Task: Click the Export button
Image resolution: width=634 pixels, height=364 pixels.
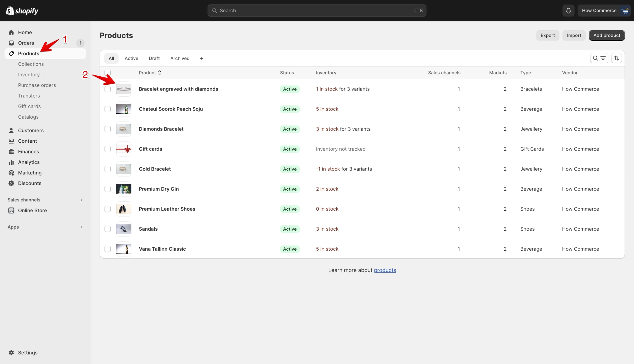Action: pyautogui.click(x=547, y=35)
